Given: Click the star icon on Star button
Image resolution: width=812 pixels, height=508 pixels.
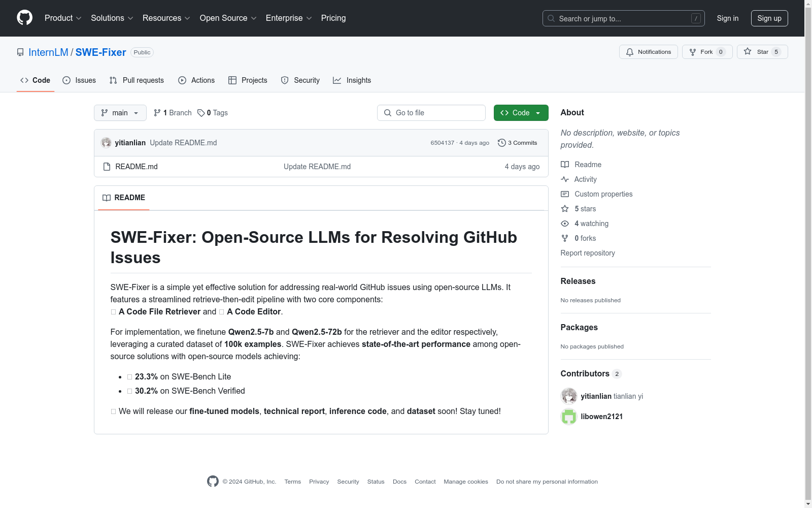Looking at the screenshot, I should tap(748, 51).
